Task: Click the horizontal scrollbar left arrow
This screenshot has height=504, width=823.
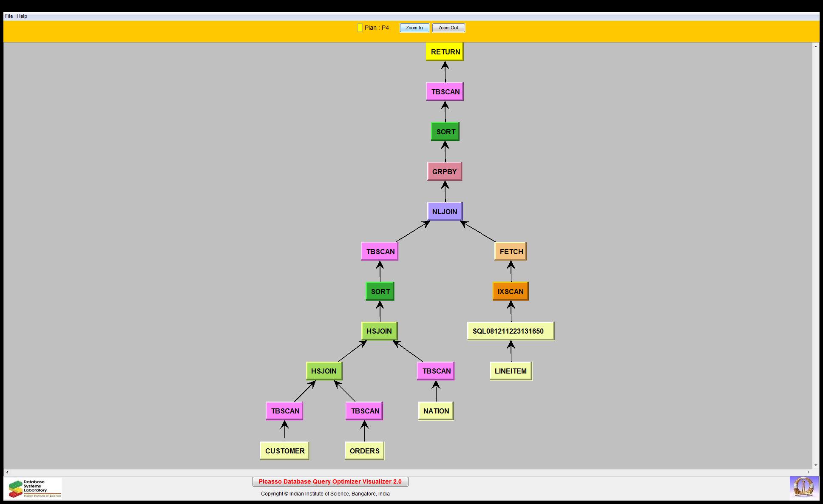Action: [x=7, y=472]
